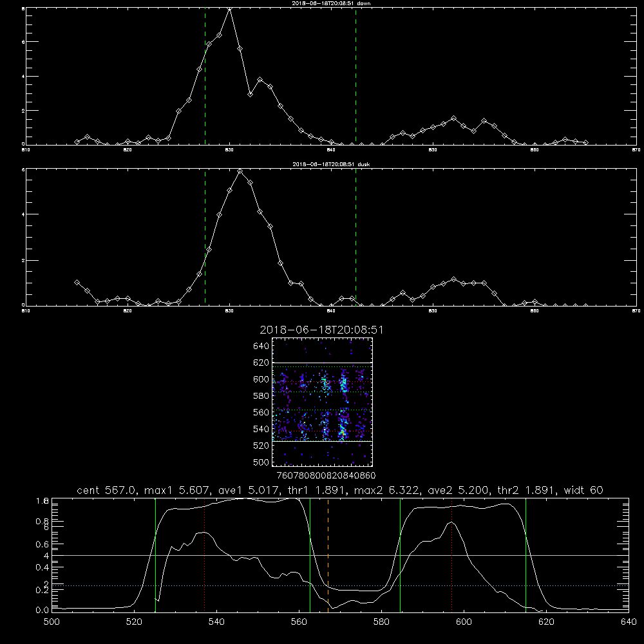This screenshot has height=644, width=644.
Task: Click the '0.0' label on bottom plot y-axis
Action: pos(43,611)
